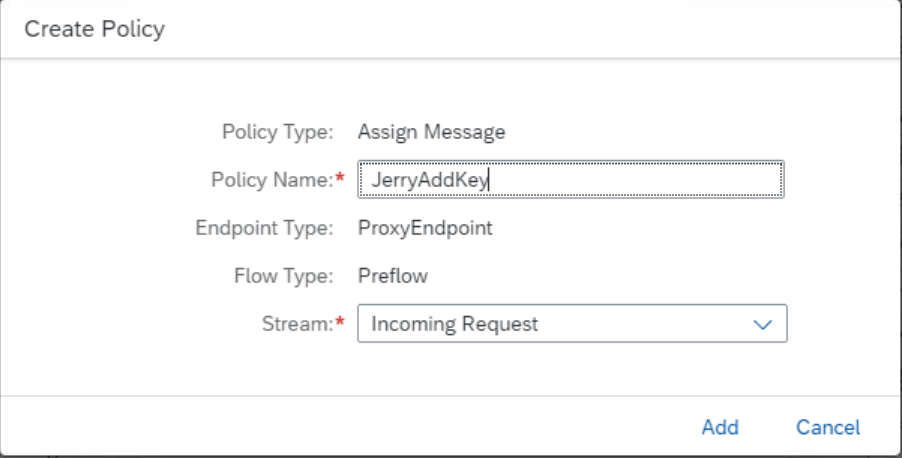Click the Endpoint Type label
The height and width of the screenshot is (458, 902).
(x=264, y=228)
